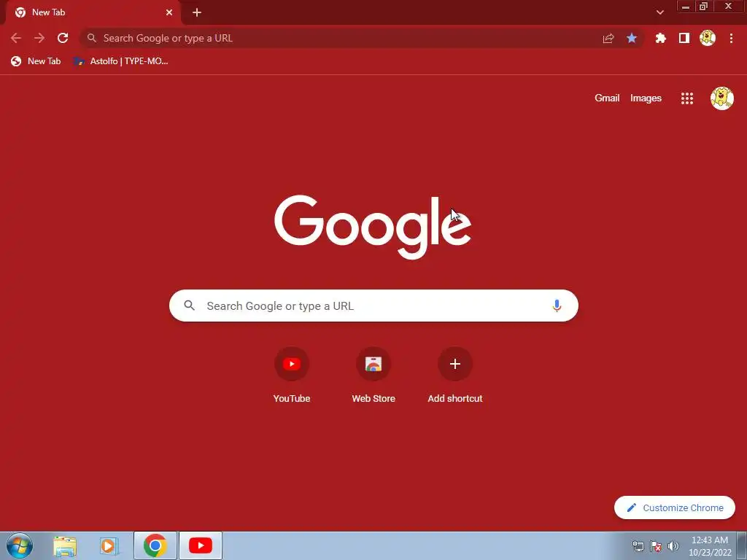Image resolution: width=747 pixels, height=560 pixels.
Task: Open the network icon in system tray
Action: pos(638,546)
